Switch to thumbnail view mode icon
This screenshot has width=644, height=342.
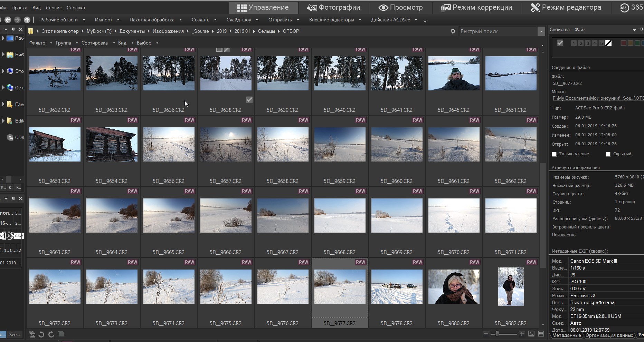pyautogui.click(x=531, y=334)
